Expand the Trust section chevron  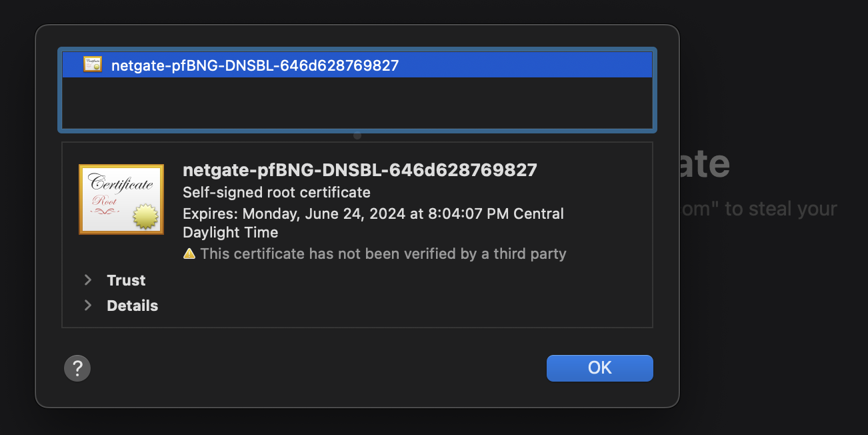point(88,280)
